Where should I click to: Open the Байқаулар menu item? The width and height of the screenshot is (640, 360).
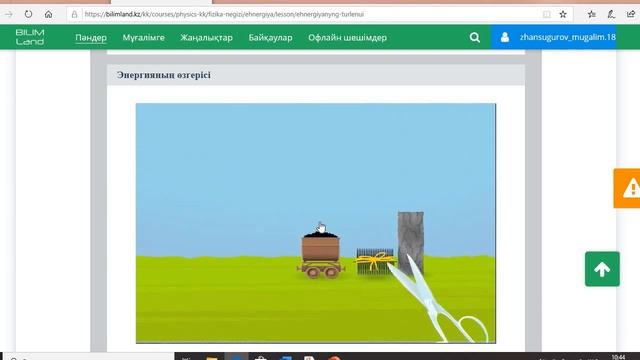(x=270, y=38)
